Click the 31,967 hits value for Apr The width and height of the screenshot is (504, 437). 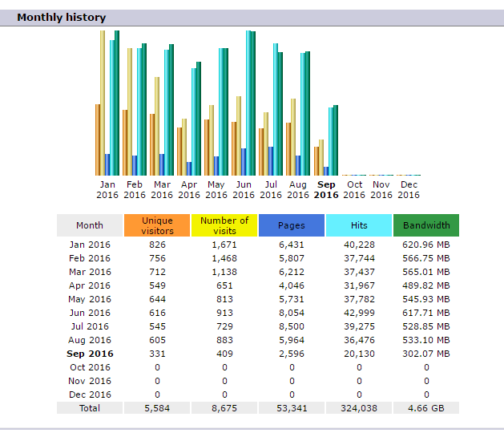tap(359, 285)
